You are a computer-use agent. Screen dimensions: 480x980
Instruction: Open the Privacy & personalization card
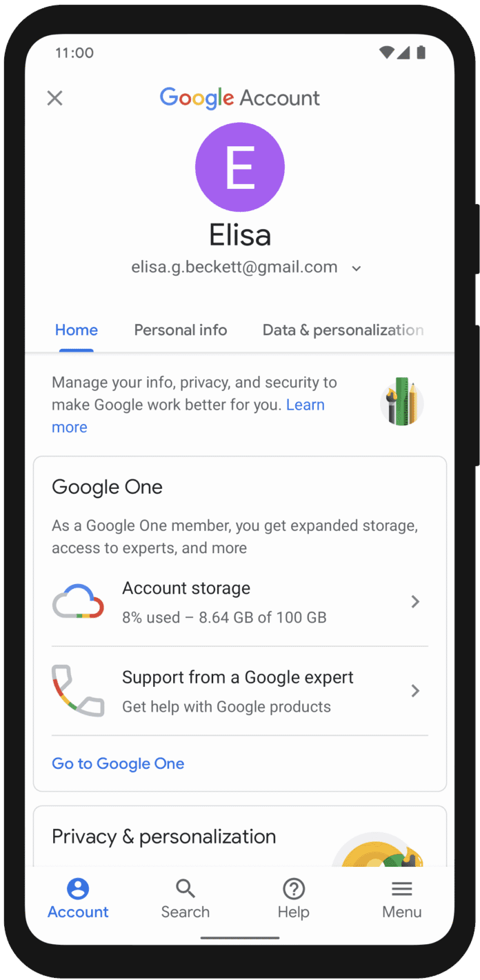pyautogui.click(x=240, y=837)
